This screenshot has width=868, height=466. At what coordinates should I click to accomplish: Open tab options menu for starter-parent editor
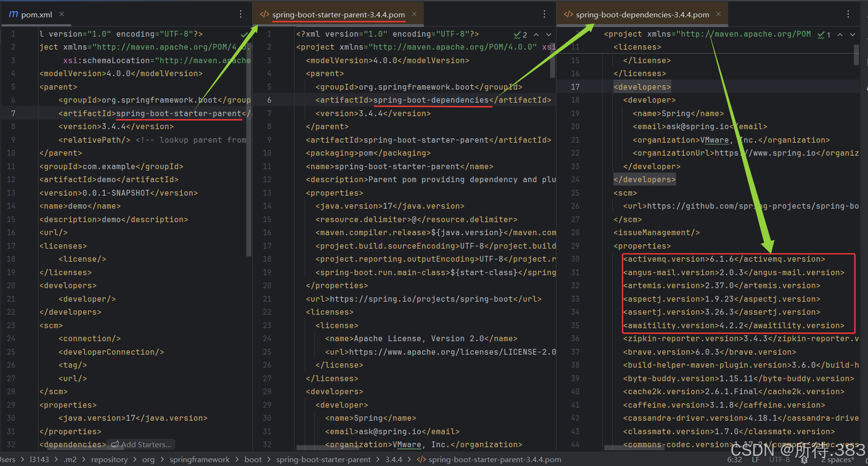pyautogui.click(x=544, y=14)
